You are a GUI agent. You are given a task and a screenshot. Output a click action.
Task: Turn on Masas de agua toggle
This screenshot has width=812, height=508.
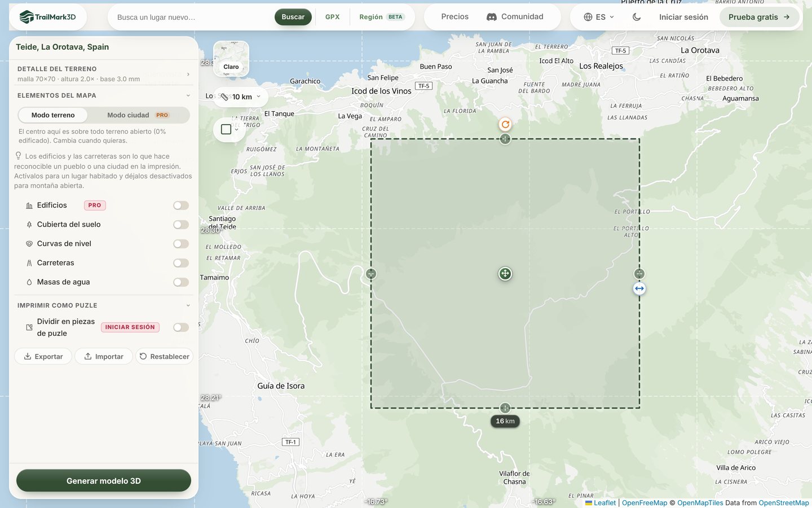[181, 282]
